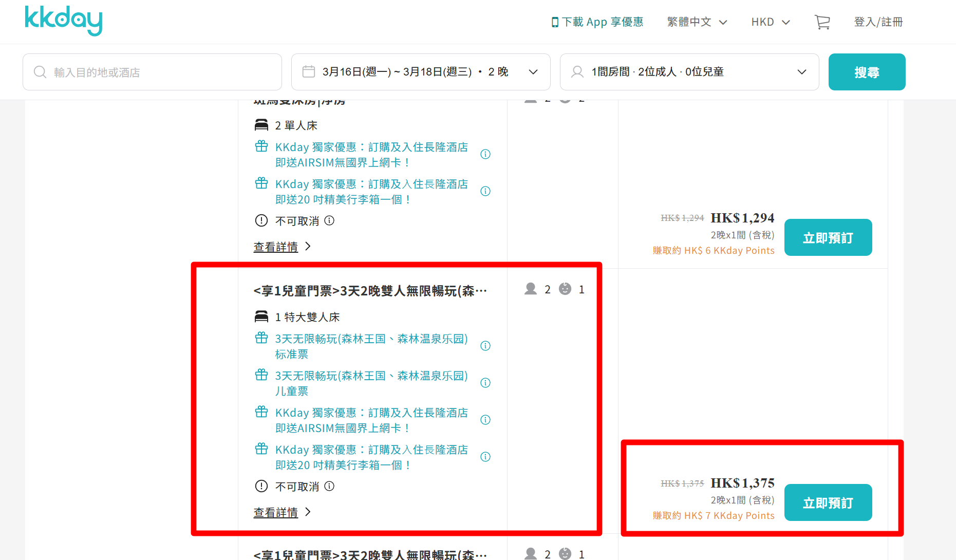This screenshot has height=560, width=956.
Task: Click info icon beside child ticket 儿童票
Action: [485, 383]
